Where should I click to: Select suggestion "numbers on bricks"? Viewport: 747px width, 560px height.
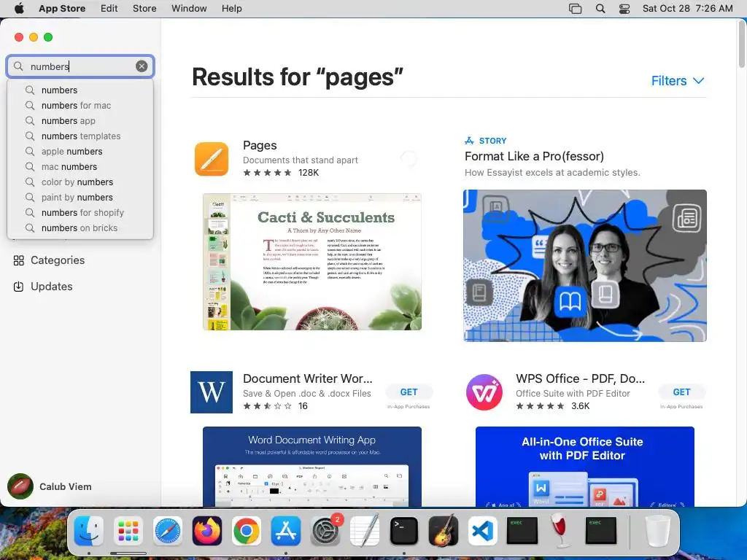[x=80, y=227]
